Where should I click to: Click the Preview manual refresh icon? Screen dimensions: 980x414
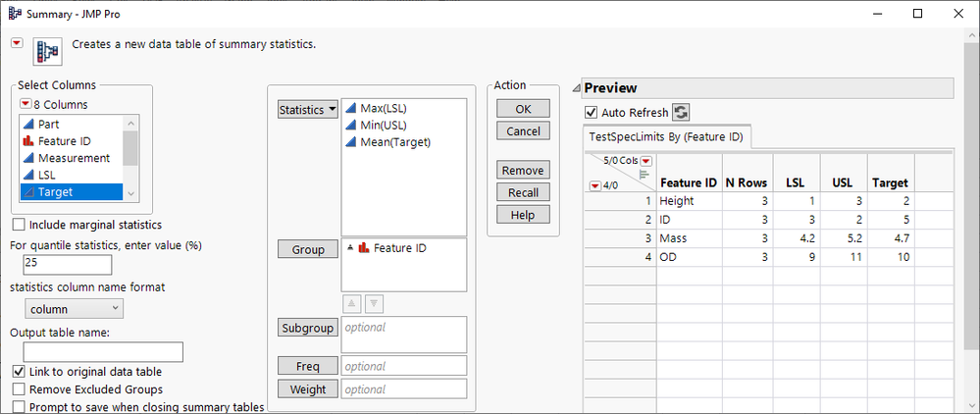681,113
